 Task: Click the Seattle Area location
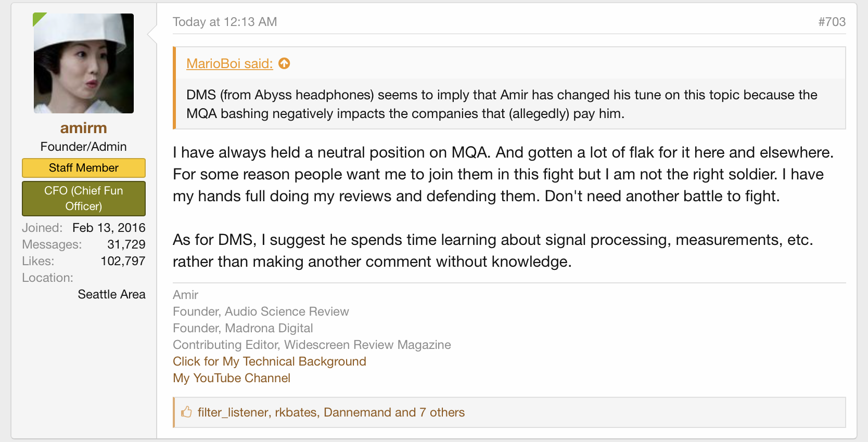(111, 294)
